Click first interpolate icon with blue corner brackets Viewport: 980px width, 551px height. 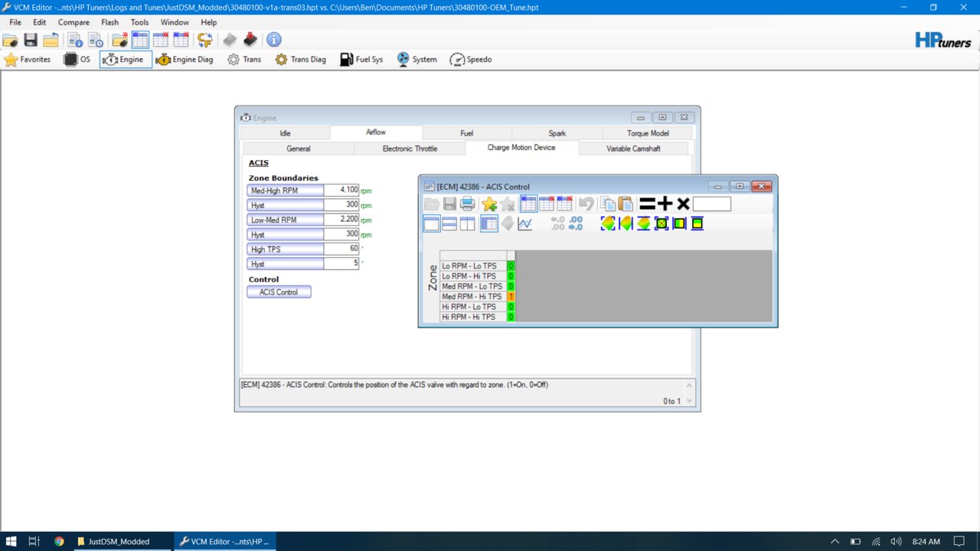tap(608, 223)
